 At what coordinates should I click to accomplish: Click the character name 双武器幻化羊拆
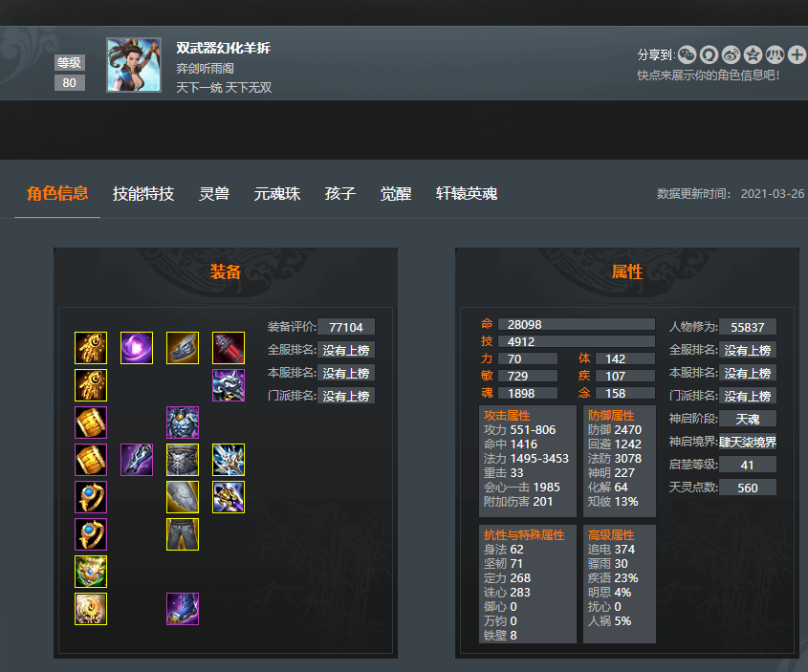pos(223,48)
